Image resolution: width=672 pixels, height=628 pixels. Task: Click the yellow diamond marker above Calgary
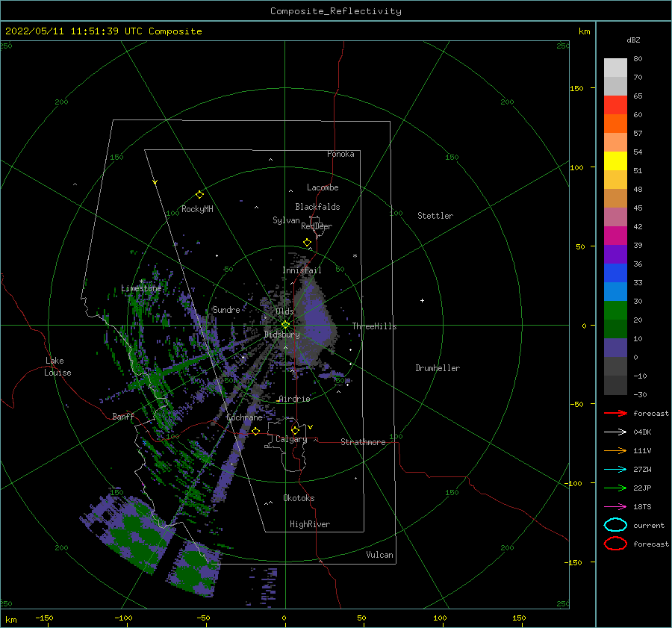point(295,430)
